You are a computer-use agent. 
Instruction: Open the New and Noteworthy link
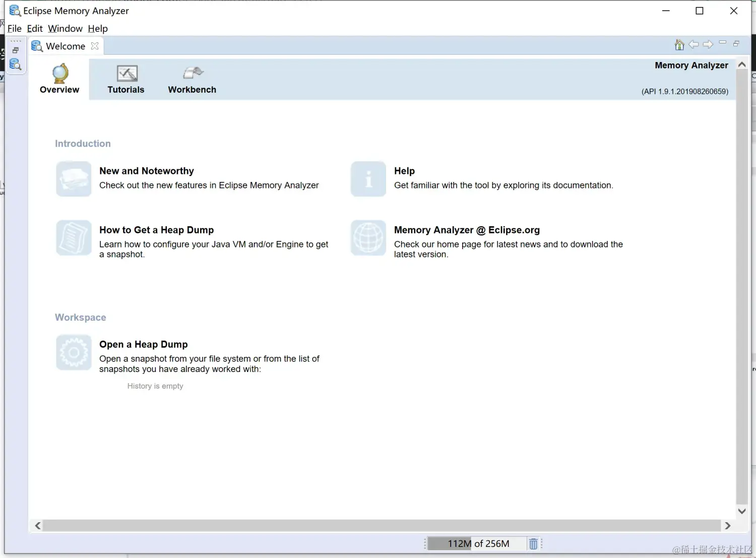[x=147, y=171]
